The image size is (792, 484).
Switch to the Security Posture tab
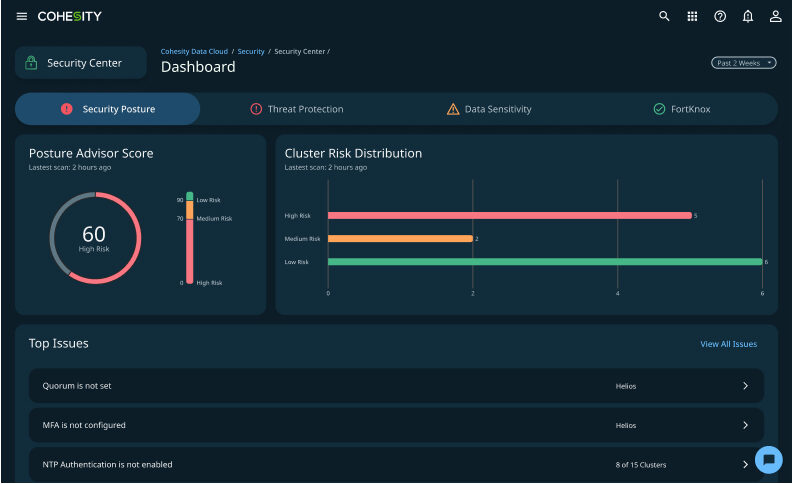click(x=108, y=109)
